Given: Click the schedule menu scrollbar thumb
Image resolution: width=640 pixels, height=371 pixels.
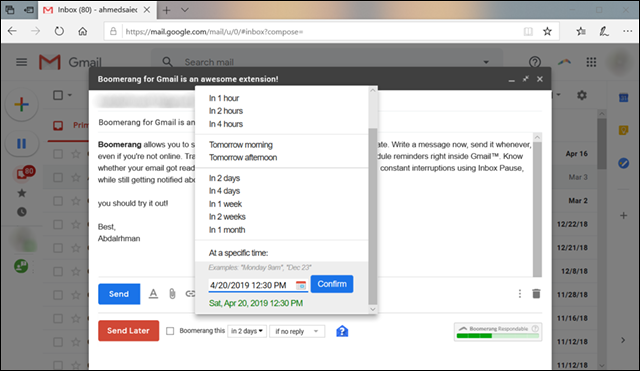Looking at the screenshot, I should tap(373, 216).
